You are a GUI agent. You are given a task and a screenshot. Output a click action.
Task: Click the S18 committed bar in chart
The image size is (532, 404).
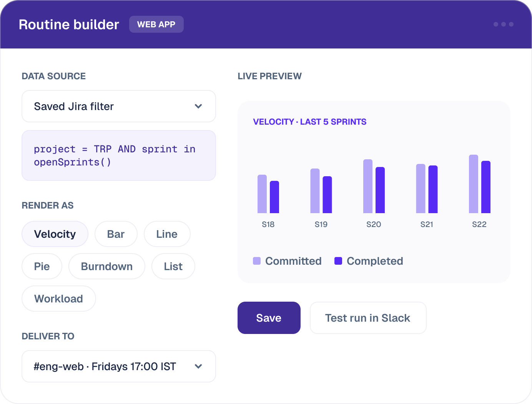(262, 194)
